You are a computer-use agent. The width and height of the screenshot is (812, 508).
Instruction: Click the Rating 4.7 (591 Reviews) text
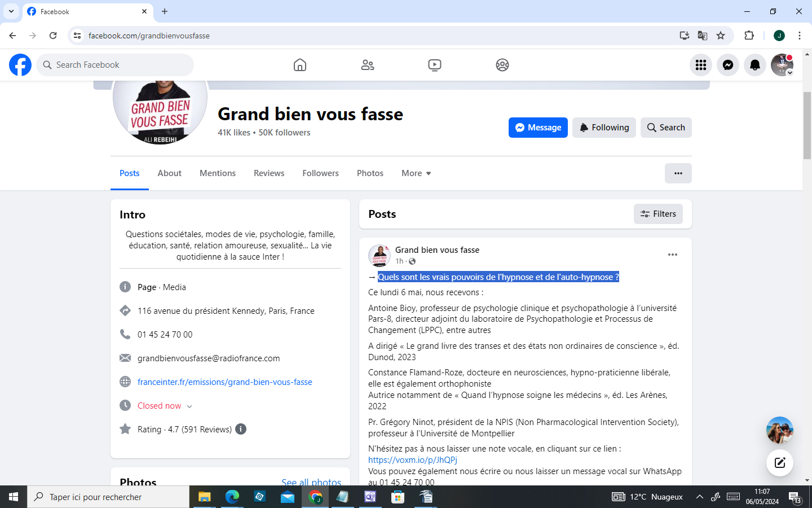click(x=184, y=430)
